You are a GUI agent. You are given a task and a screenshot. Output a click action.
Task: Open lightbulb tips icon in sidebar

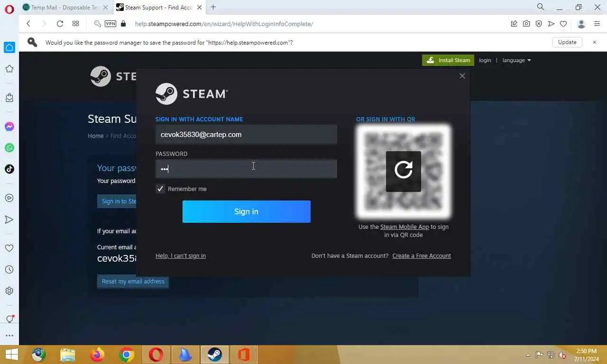pyautogui.click(x=9, y=319)
